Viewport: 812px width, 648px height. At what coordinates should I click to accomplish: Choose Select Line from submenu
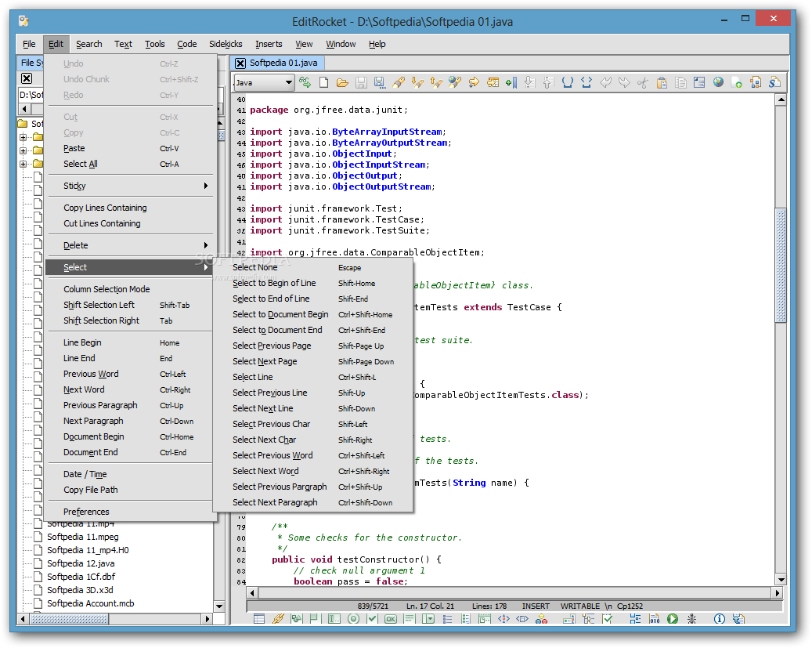click(x=312, y=377)
